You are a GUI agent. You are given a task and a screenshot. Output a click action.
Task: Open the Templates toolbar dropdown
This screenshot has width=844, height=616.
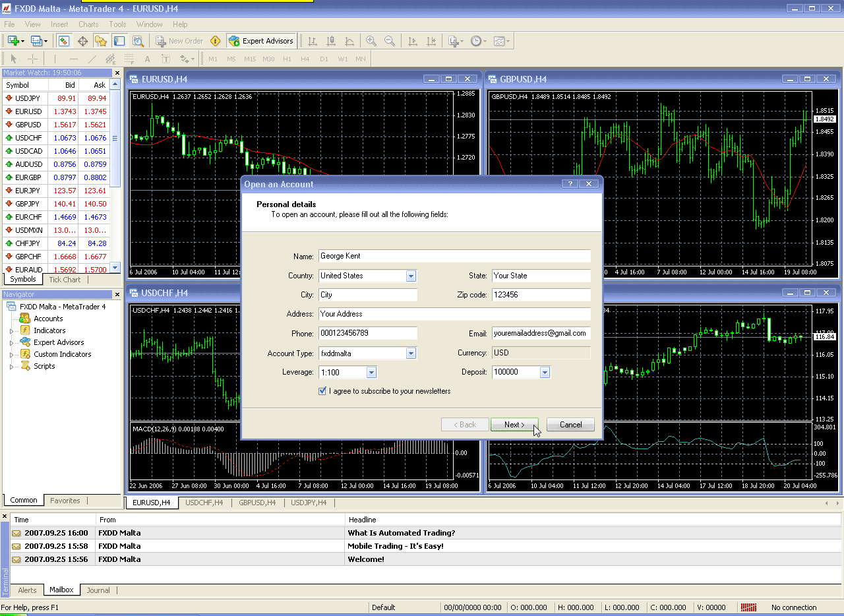click(501, 41)
